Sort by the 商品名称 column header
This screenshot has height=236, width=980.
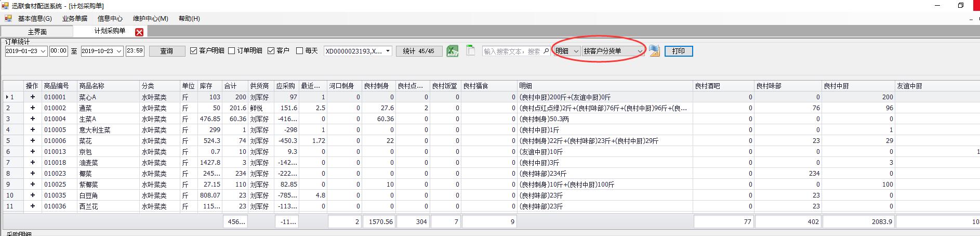pos(108,86)
